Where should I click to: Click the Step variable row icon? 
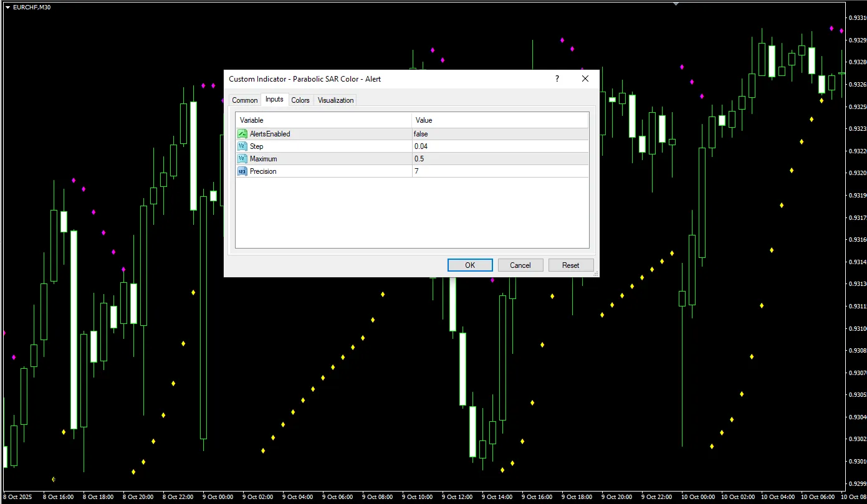242,146
